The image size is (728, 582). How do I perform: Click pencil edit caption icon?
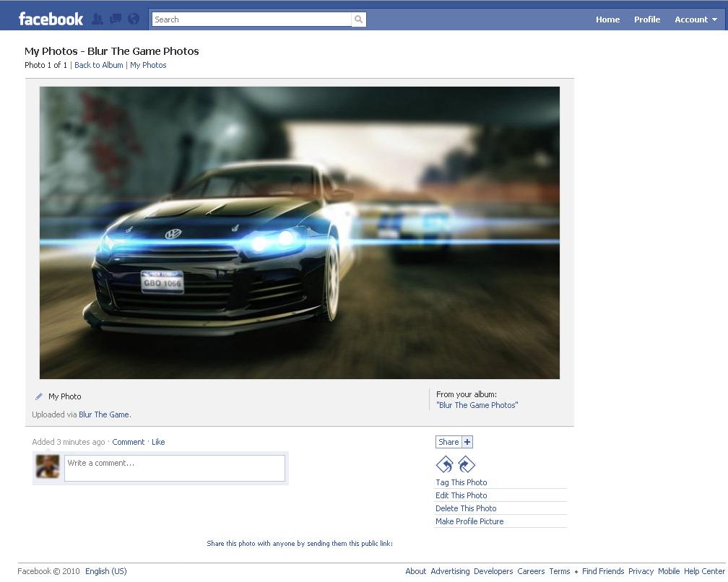pos(39,396)
